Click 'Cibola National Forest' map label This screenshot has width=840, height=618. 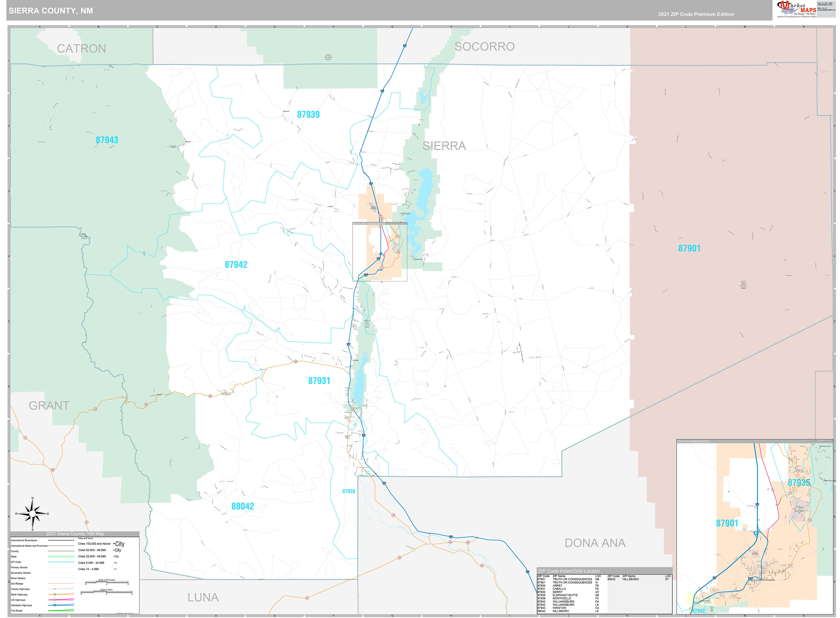click(x=328, y=57)
